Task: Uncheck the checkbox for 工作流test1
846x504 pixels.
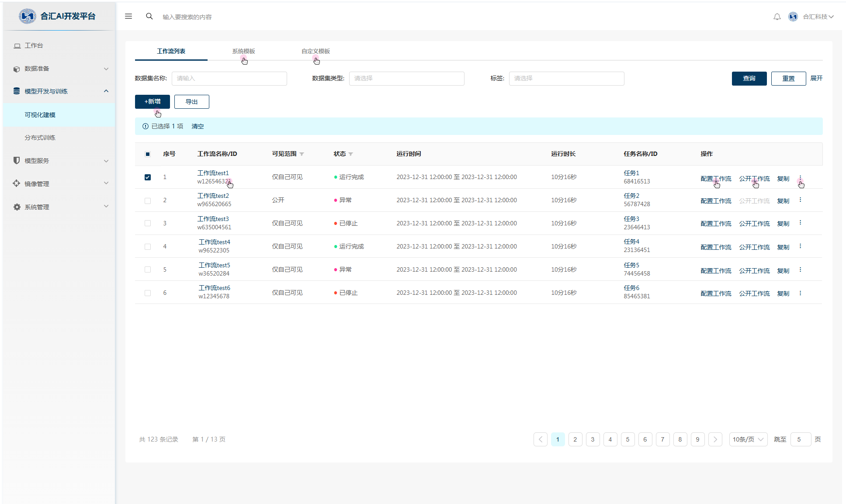Action: click(148, 177)
